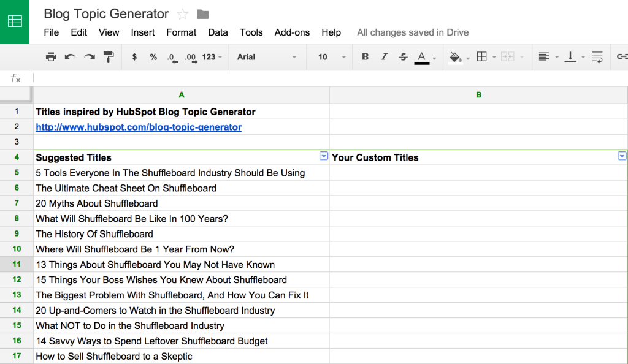Click the Redo arrow
628x364 pixels.
[x=90, y=57]
